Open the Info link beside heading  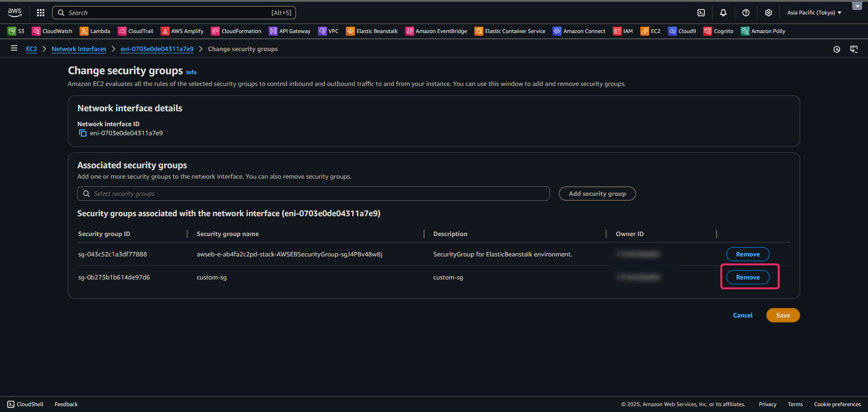pos(191,72)
